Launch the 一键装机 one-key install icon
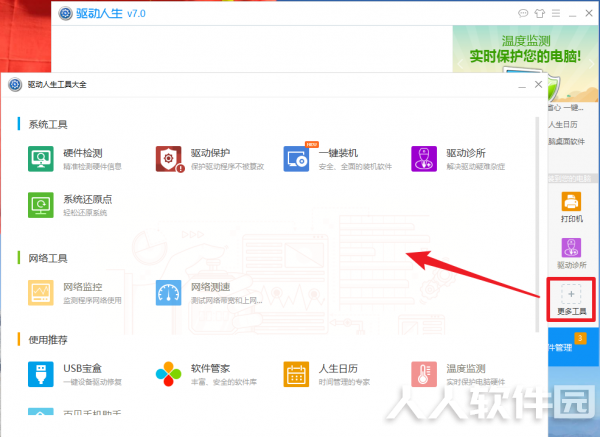The image size is (600, 437). (x=296, y=159)
